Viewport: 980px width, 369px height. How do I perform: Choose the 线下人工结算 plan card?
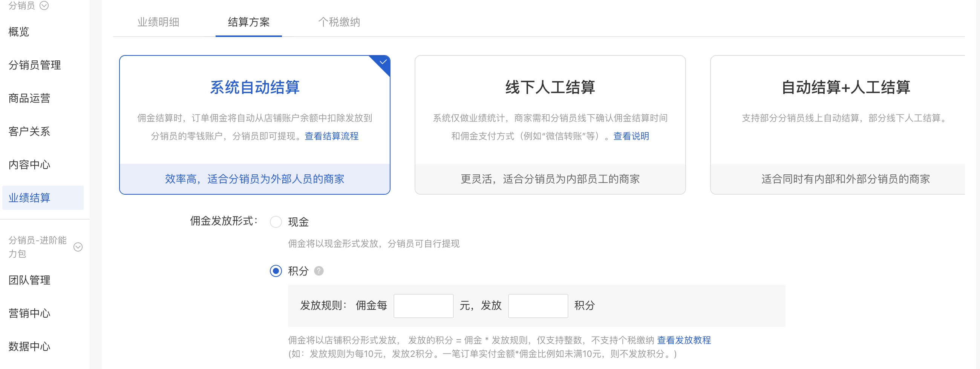[x=550, y=125]
